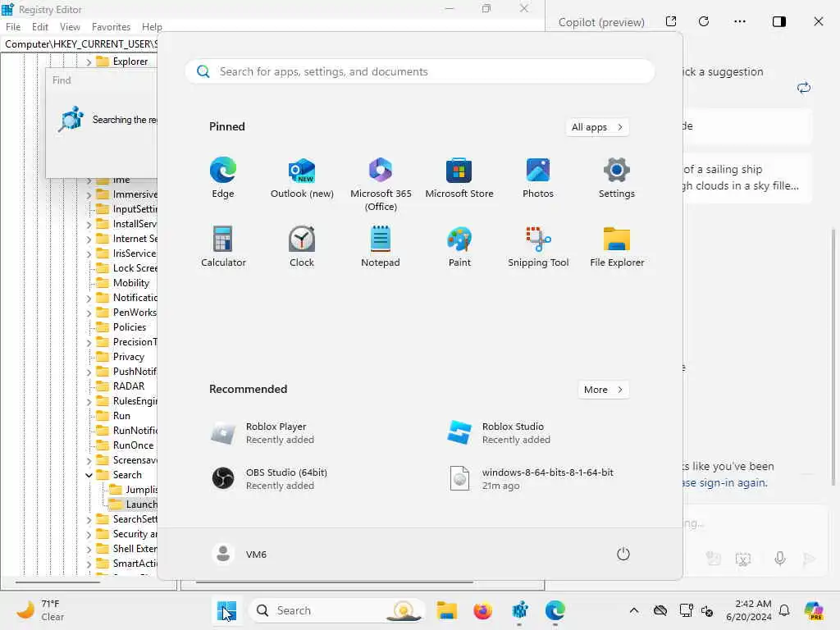This screenshot has height=630, width=840.
Task: Select the Policies registry key
Action: click(129, 326)
